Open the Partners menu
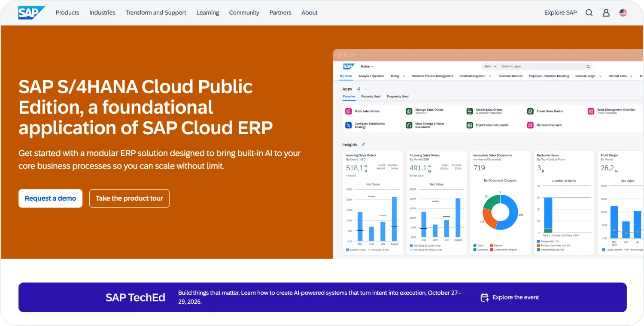The image size is (644, 326). [x=280, y=13]
